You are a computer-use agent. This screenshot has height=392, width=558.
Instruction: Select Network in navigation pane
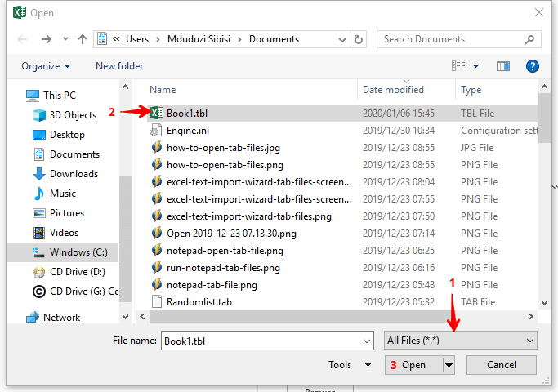click(53, 318)
